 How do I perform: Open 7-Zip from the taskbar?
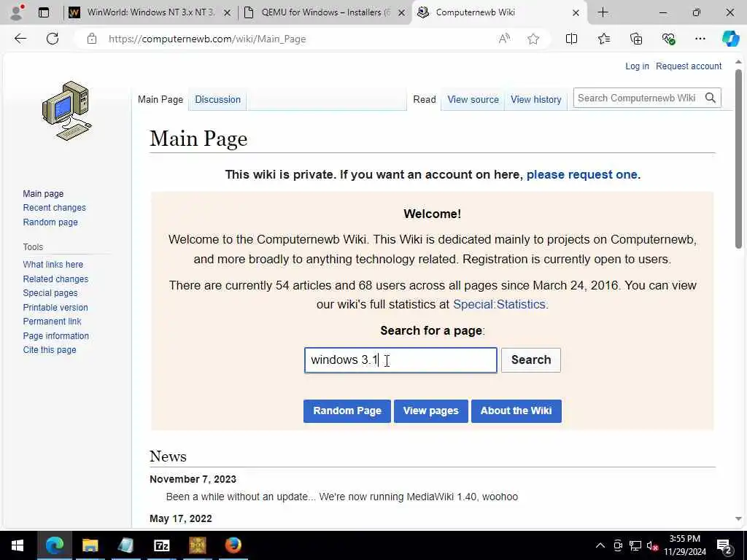point(161,545)
